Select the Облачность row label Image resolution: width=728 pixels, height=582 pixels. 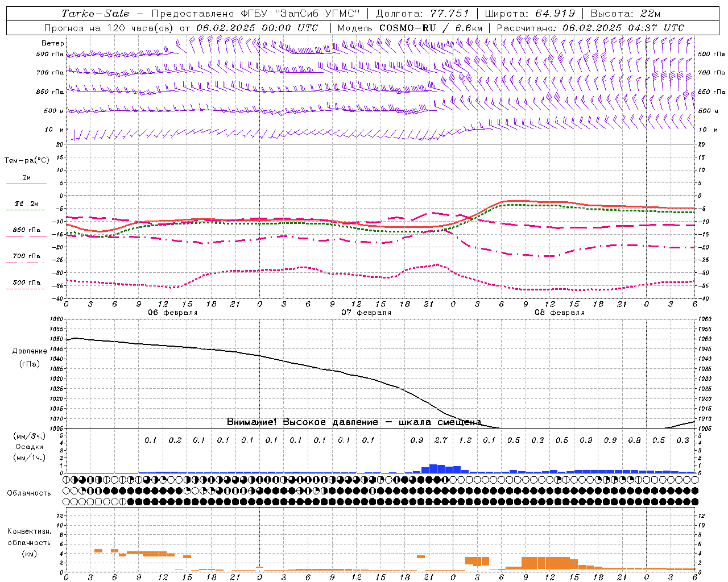pos(29,493)
